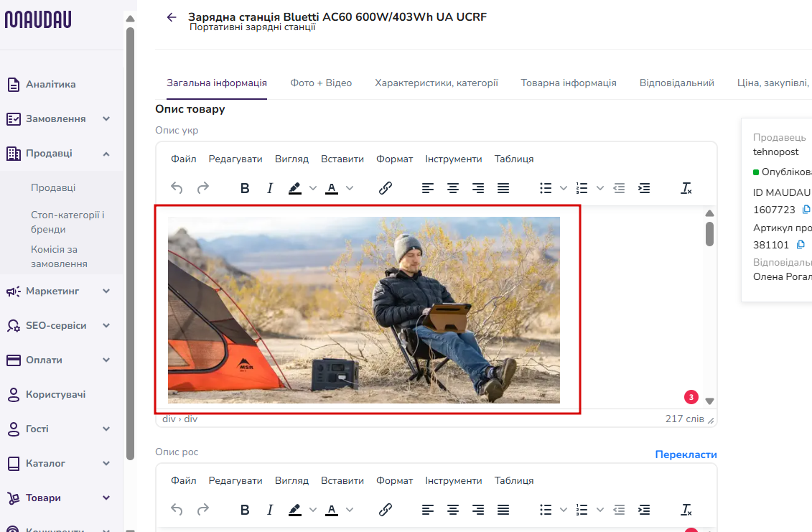Insert link in the Опис рос editor

click(x=386, y=510)
